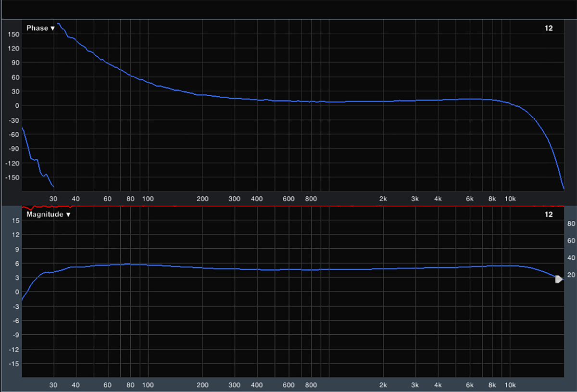Click the 12 value in the Magnitude plot corner

coord(549,215)
